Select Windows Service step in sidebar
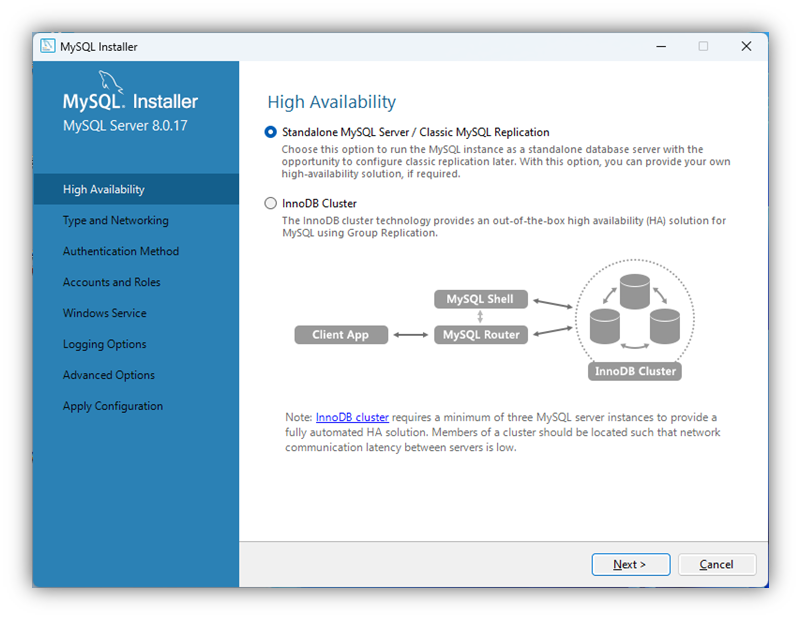801x620 pixels. click(104, 313)
